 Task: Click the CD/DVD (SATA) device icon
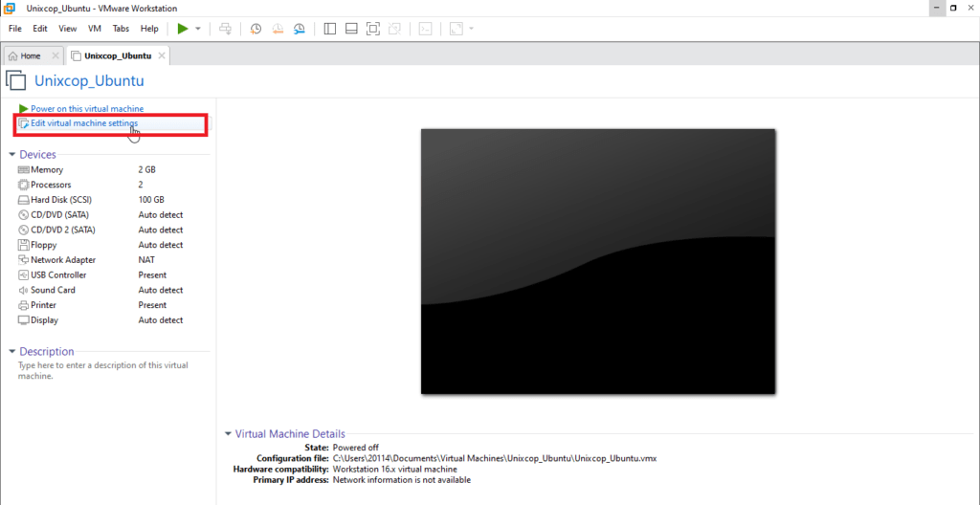coord(24,215)
